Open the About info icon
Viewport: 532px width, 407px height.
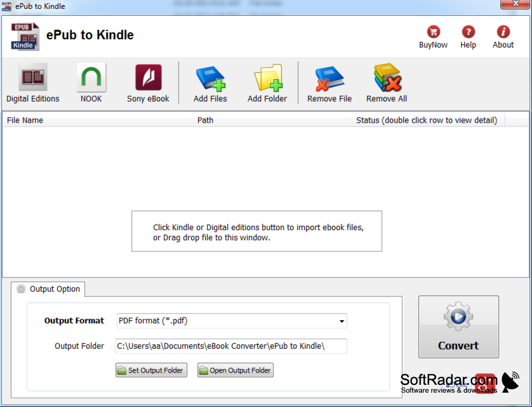click(503, 32)
